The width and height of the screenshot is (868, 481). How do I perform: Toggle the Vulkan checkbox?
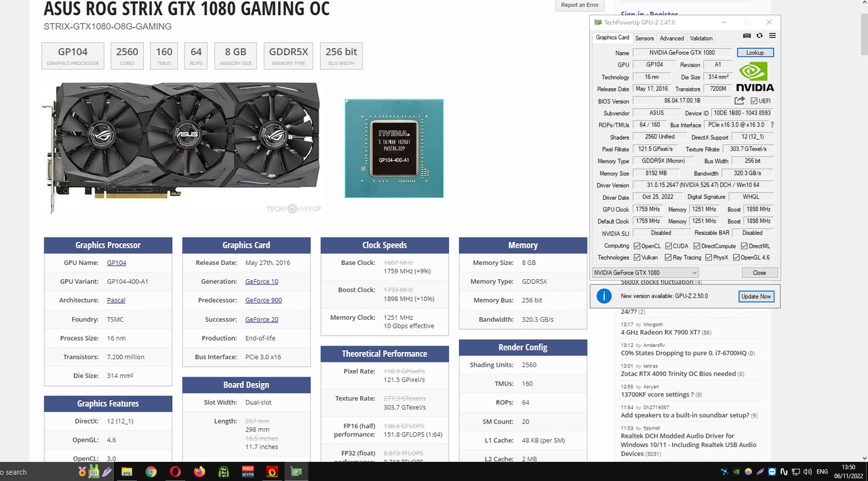(x=637, y=257)
